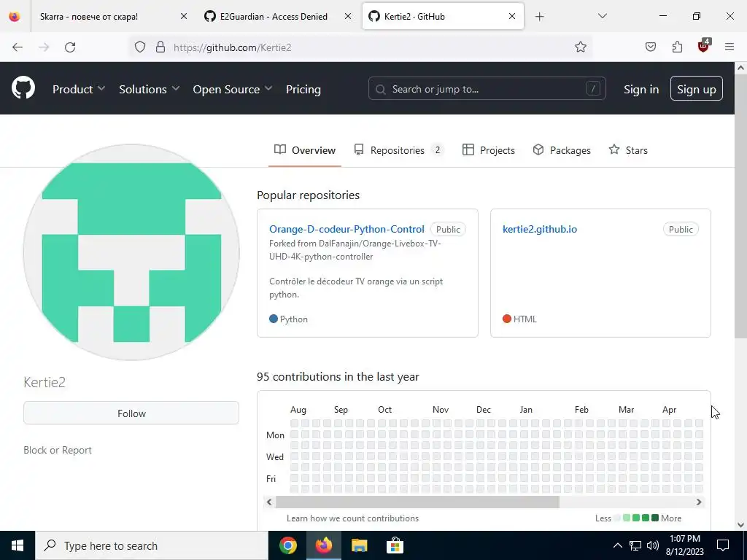Open Firefox hamburger application menu
The height and width of the screenshot is (560, 747).
(x=729, y=47)
